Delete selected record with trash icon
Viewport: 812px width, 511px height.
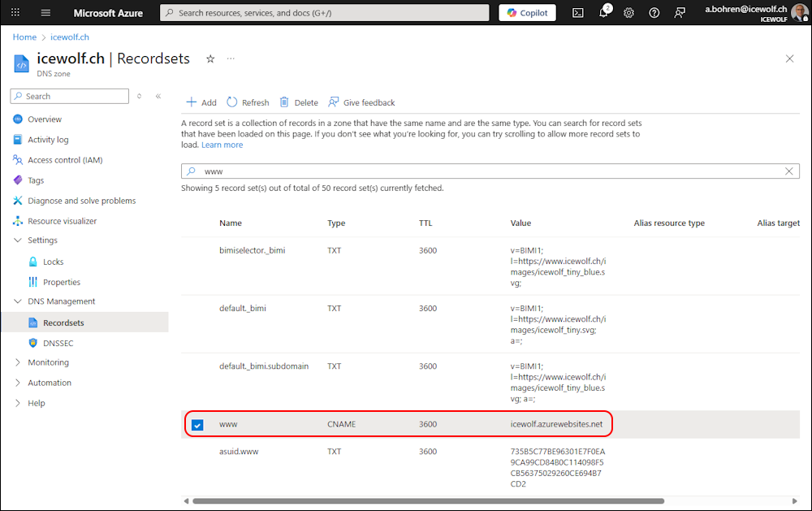coord(284,102)
